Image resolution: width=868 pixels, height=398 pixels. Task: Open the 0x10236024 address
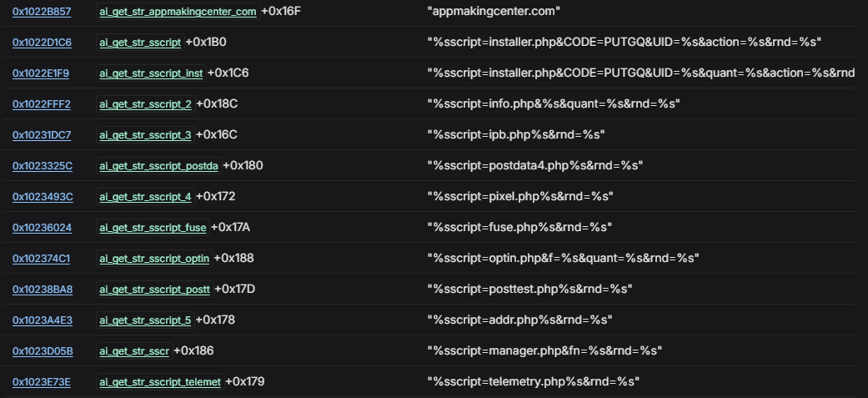tap(42, 227)
